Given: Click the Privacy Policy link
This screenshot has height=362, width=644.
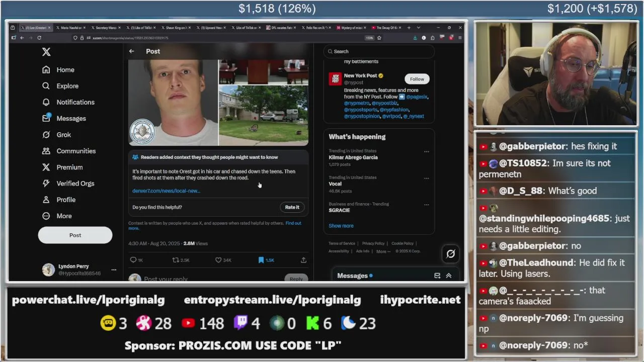Looking at the screenshot, I should tap(373, 243).
